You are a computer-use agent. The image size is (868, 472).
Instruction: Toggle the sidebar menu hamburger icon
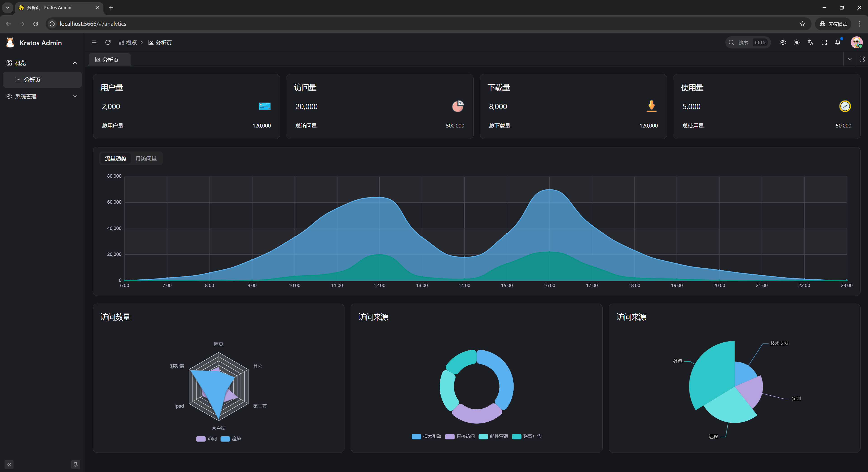point(94,42)
